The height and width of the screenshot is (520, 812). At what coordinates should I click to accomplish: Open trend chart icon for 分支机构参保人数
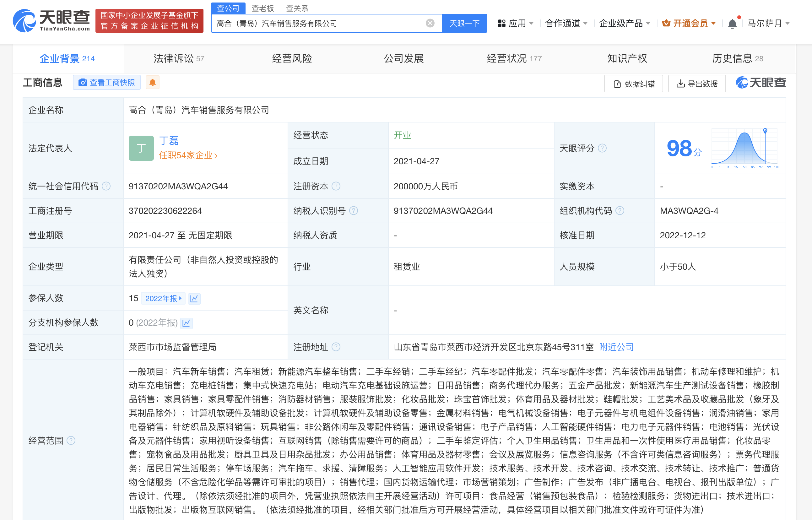coord(187,323)
